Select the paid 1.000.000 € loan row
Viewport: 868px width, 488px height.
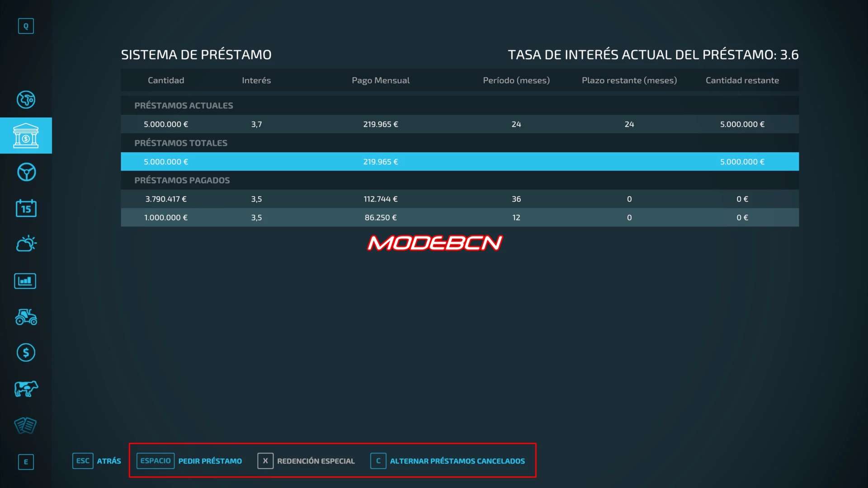click(459, 218)
